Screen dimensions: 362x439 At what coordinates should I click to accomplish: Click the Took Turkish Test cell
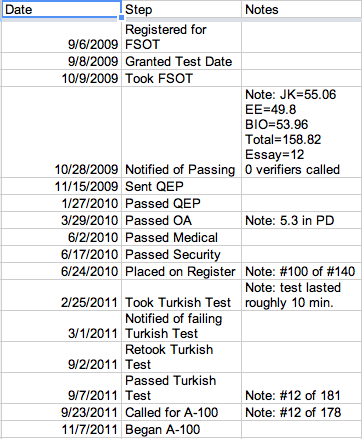click(181, 295)
